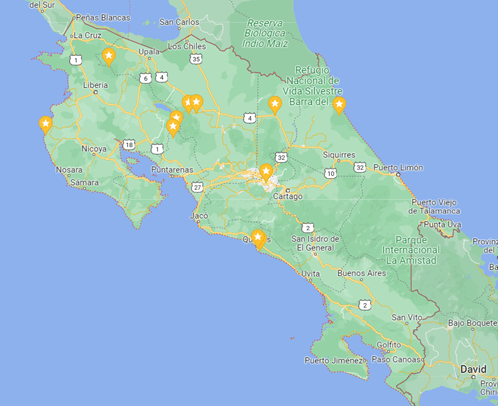Select the star pin on the Pacific coast near Nicoya
This screenshot has width=498, height=406.
46,125
